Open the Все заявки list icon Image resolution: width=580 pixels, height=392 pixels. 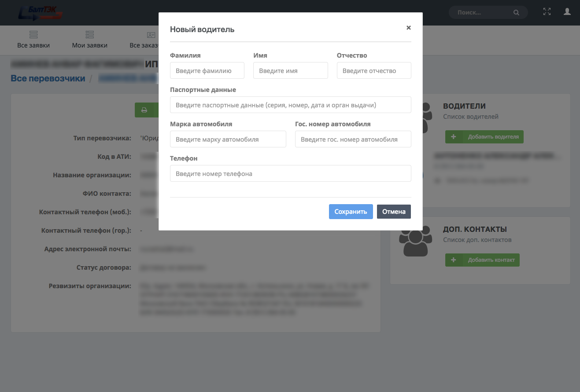coord(33,34)
